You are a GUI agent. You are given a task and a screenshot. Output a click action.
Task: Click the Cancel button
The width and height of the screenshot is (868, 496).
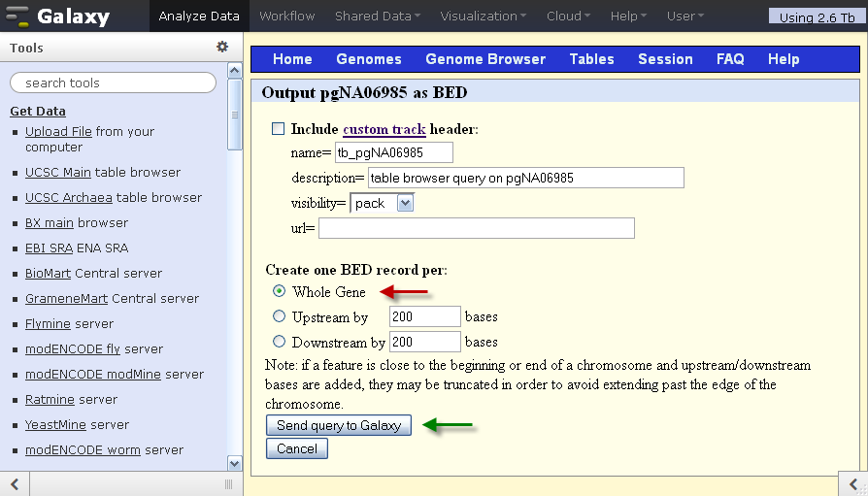[x=297, y=448]
